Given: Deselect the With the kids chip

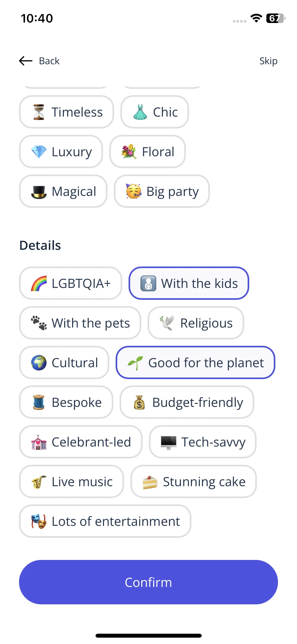Looking at the screenshot, I should [189, 283].
